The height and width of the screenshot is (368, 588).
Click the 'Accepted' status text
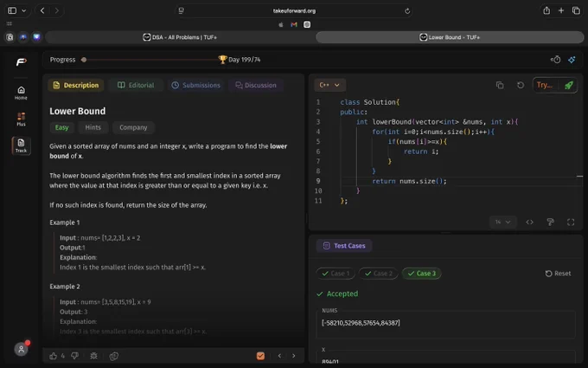tap(342, 294)
